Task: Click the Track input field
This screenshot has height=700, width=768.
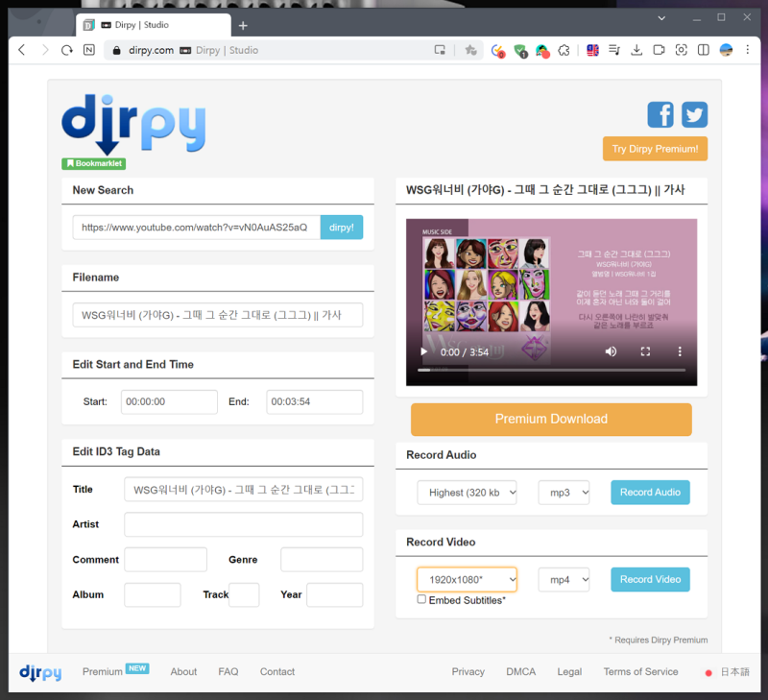Action: coord(244,594)
